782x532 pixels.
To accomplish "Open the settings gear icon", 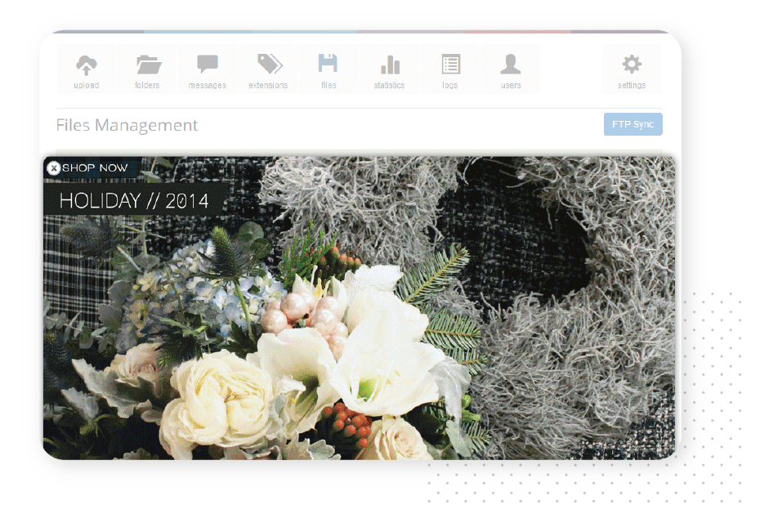I will [x=632, y=65].
